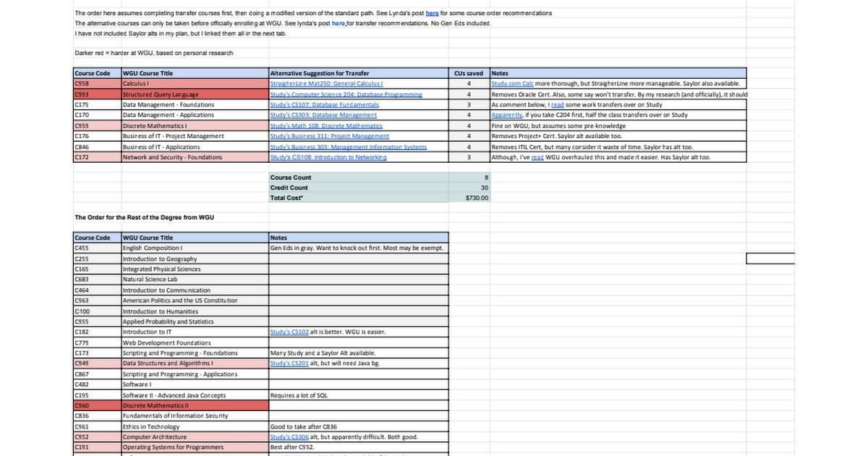The width and height of the screenshot is (868, 456).
Task: Open Study's CS108 Introduction to Networking link
Action: (328, 157)
